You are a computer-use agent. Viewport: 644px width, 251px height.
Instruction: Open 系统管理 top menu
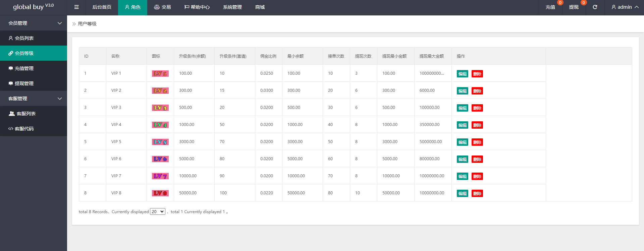coord(232,7)
